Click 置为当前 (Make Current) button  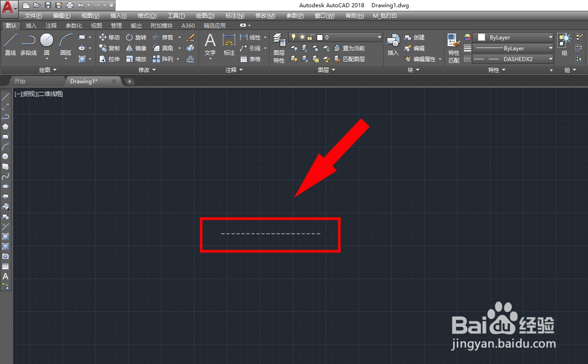(x=350, y=48)
